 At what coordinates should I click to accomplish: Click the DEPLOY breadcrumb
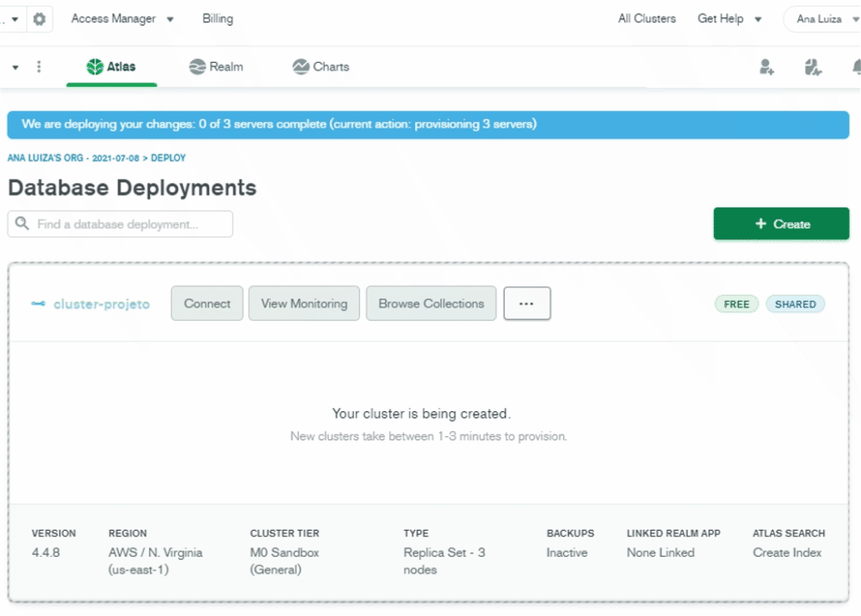coord(168,158)
